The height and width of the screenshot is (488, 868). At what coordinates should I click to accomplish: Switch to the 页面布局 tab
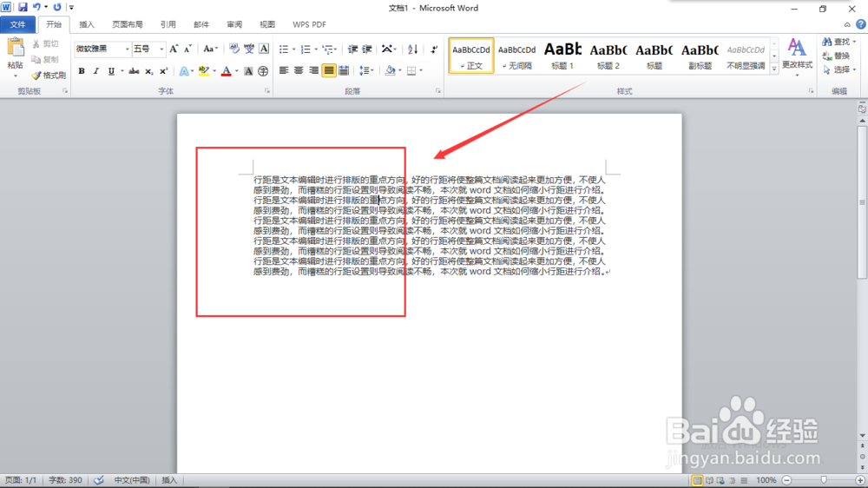click(128, 24)
